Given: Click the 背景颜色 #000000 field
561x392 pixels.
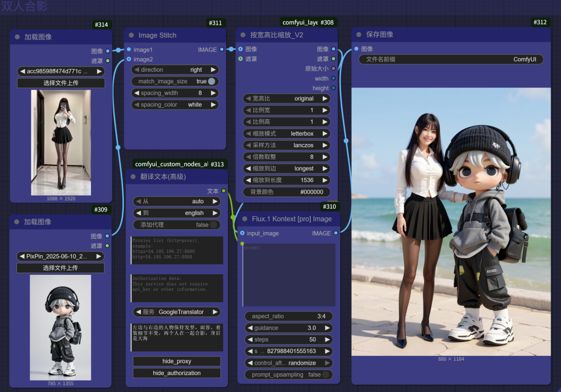Looking at the screenshot, I should (x=287, y=192).
